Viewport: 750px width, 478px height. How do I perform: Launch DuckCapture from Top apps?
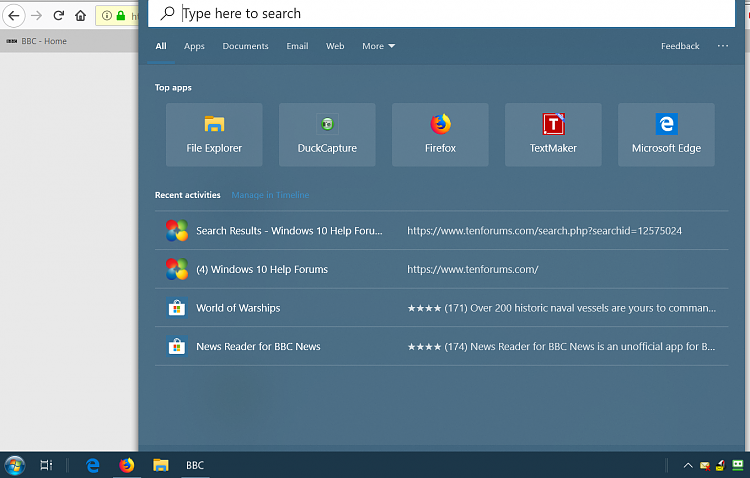[x=327, y=135]
